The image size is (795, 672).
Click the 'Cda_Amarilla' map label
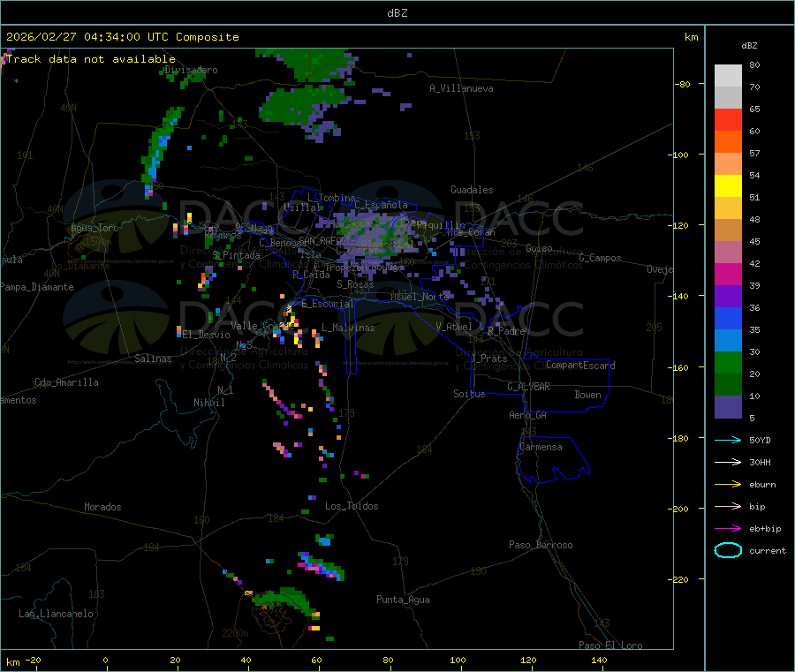(x=66, y=382)
